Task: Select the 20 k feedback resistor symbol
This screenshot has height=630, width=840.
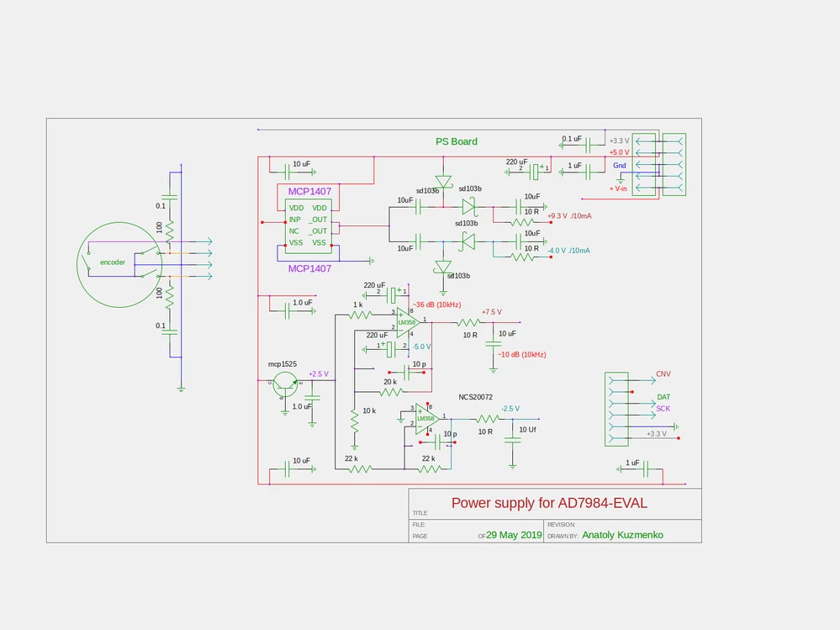Action: 392,393
